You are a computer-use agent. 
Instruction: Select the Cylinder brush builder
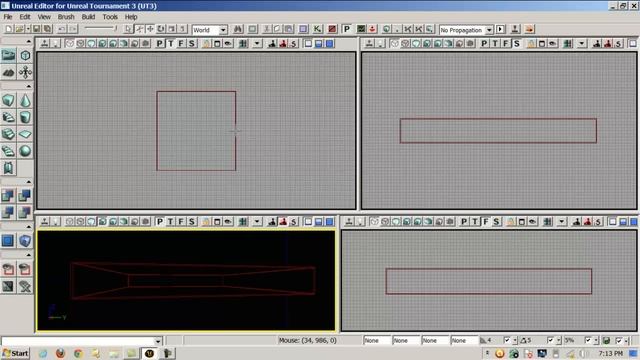coord(25,117)
